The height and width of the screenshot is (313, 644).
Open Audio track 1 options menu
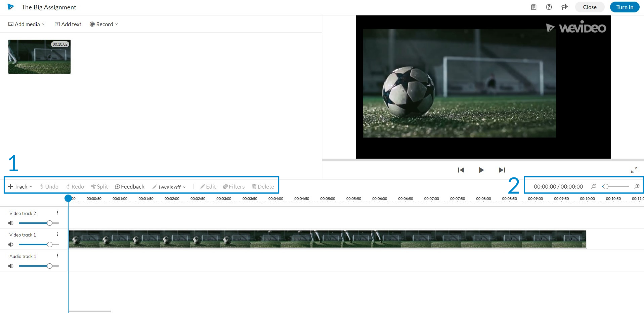tap(57, 256)
